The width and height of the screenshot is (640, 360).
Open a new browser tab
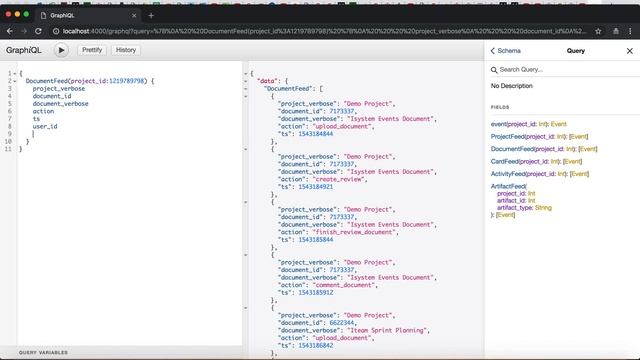151,16
